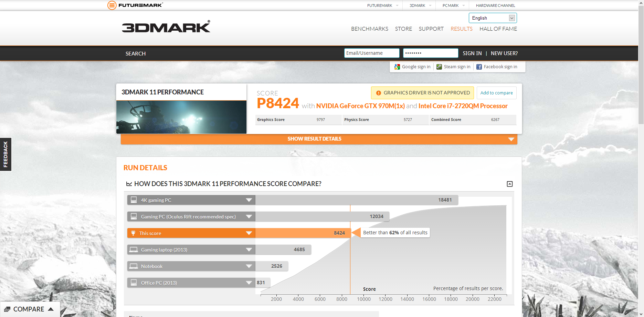Click the Oculus Rift gaming PC monitor icon
Screen dimensions: 644x317
134,216
